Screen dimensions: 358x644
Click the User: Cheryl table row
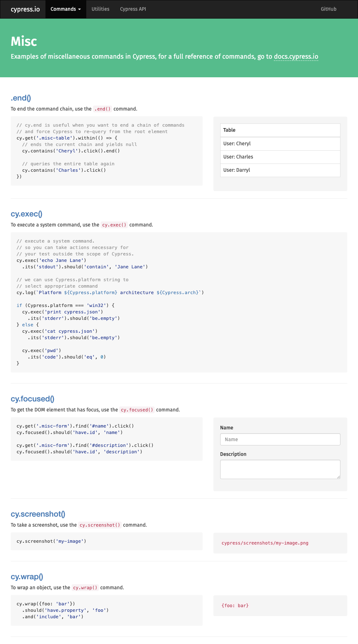[x=280, y=143]
